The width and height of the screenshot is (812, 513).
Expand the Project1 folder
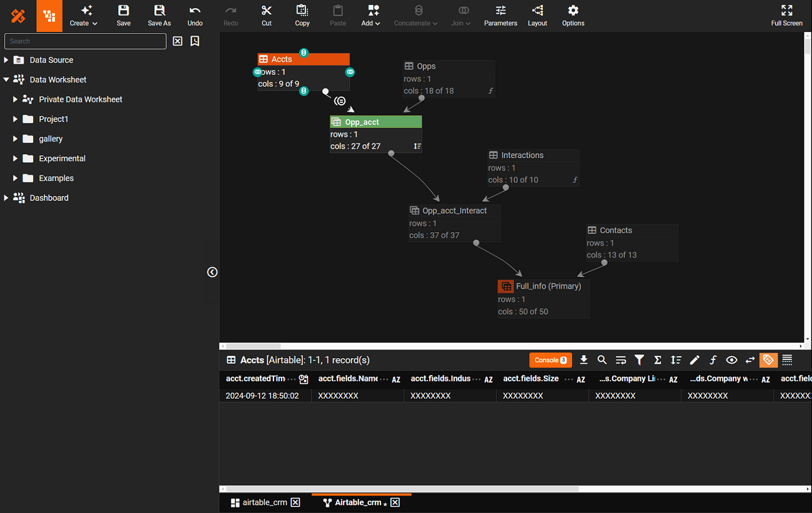click(x=16, y=119)
